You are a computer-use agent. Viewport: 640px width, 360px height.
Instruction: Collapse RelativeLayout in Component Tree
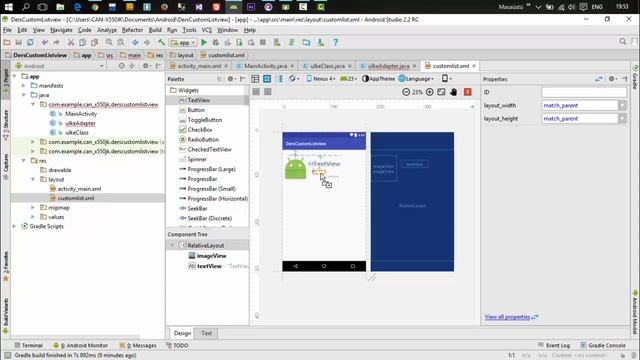tap(172, 245)
